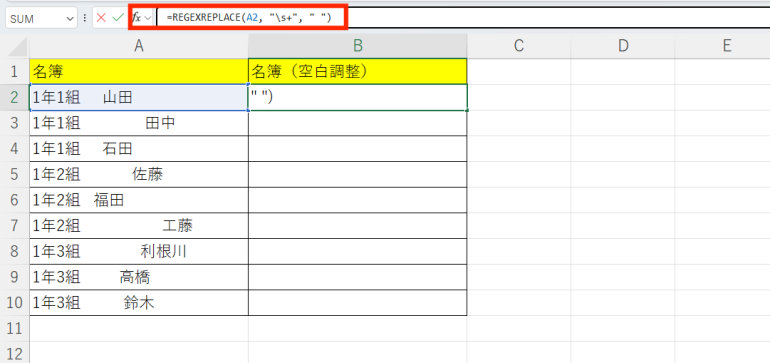This screenshot has height=363, width=770.
Task: Select cell with 1年2組 佐藤
Action: [x=139, y=174]
